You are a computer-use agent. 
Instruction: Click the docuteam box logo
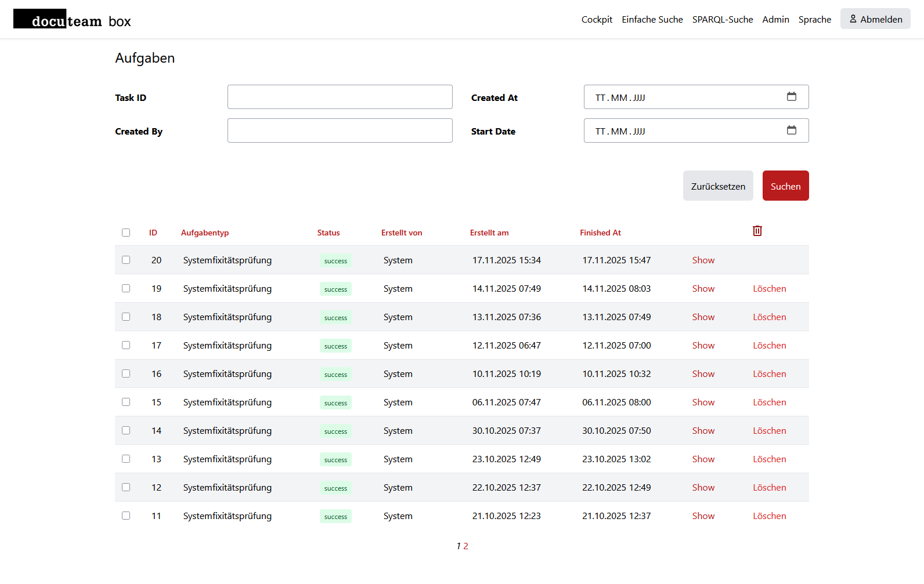(73, 20)
